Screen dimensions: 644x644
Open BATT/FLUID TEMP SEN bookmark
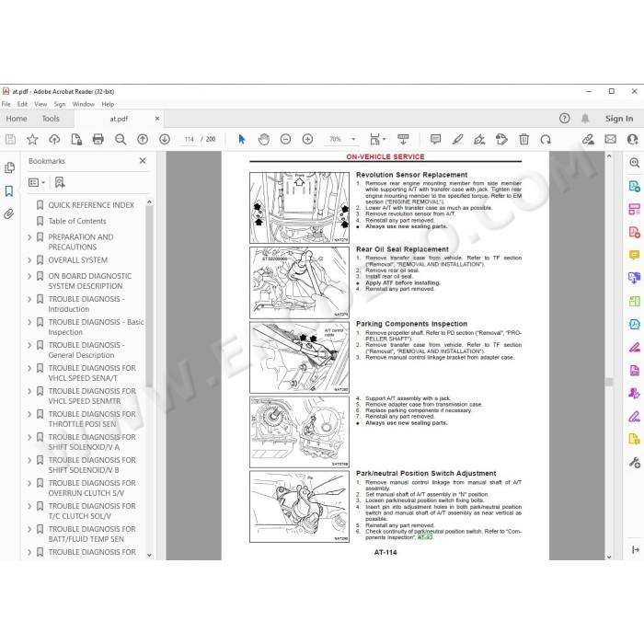[92, 534]
